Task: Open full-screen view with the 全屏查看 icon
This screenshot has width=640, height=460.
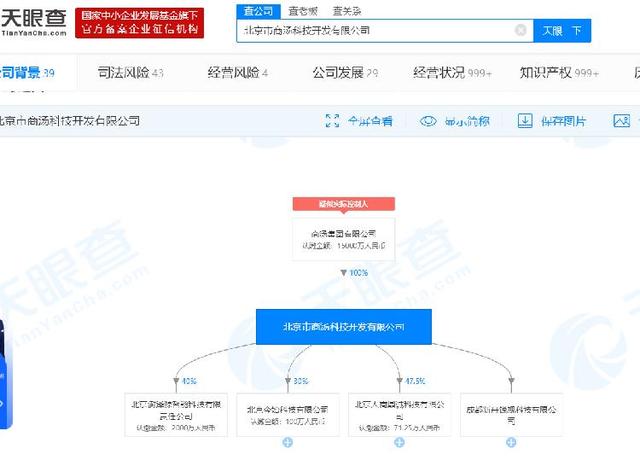Action: click(x=332, y=121)
